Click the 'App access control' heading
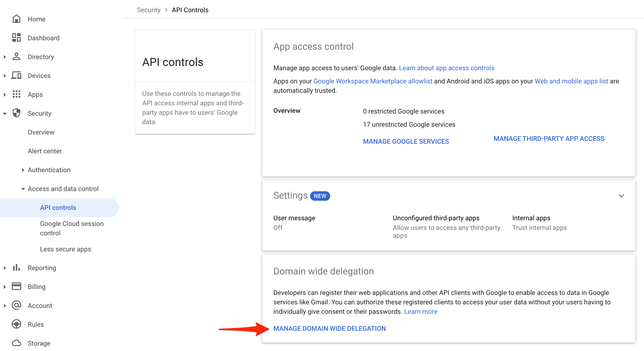Image resolution: width=644 pixels, height=351 pixels. pos(313,47)
